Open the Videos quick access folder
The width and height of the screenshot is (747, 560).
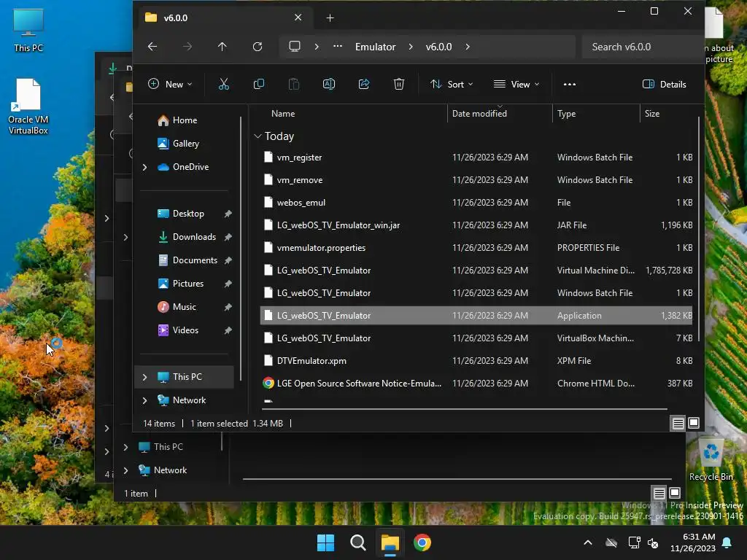tap(185, 330)
